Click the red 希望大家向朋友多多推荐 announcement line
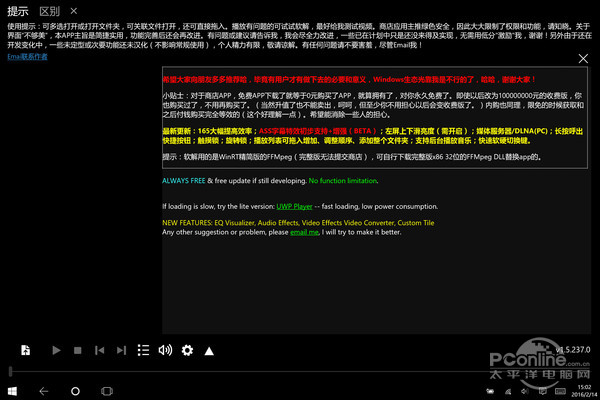The image size is (600, 400). (349, 80)
